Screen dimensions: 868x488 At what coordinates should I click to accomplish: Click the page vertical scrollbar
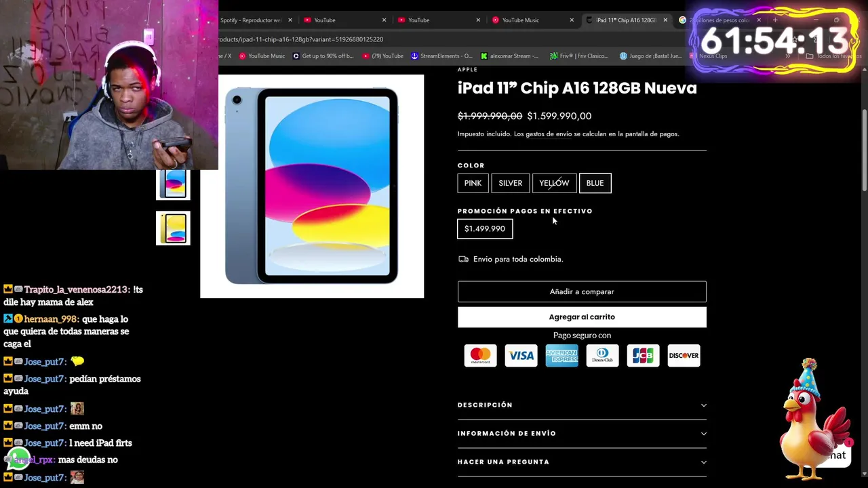pyautogui.click(x=864, y=149)
